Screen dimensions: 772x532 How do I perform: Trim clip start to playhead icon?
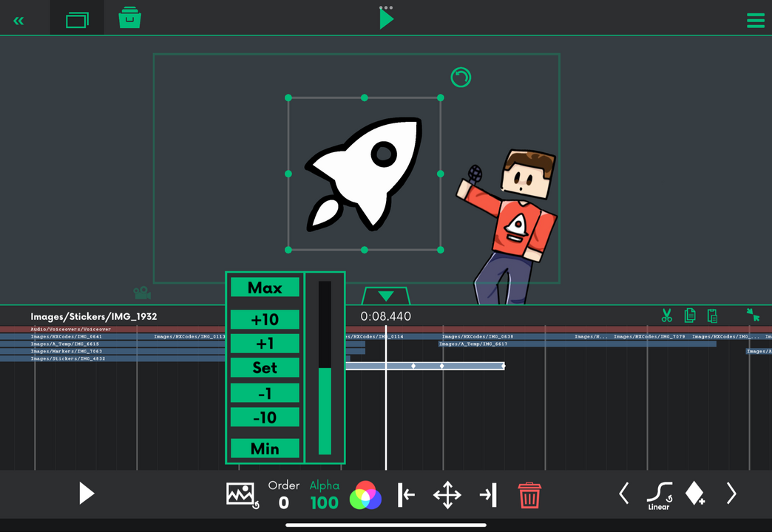tap(406, 494)
